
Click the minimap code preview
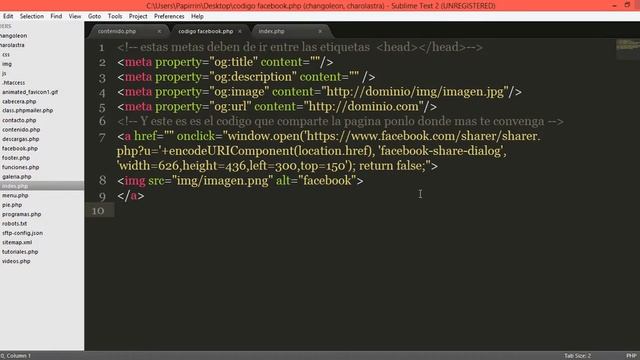(x=628, y=49)
